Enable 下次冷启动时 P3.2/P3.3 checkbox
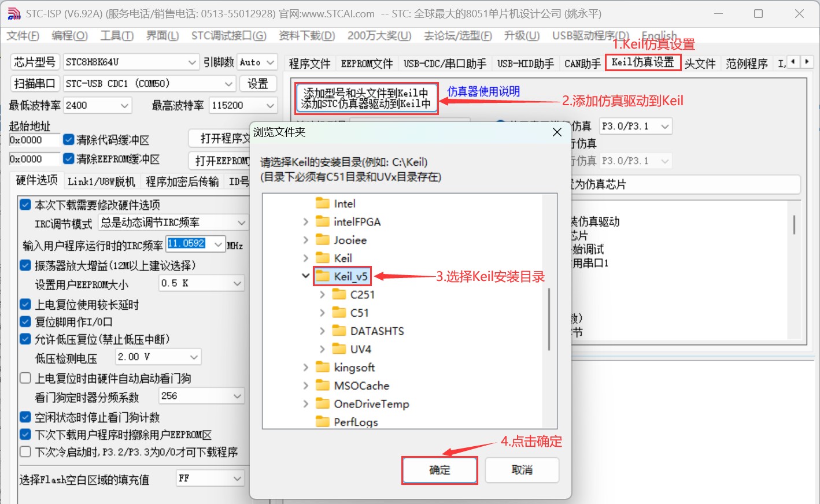This screenshot has height=504, width=820. (x=25, y=451)
